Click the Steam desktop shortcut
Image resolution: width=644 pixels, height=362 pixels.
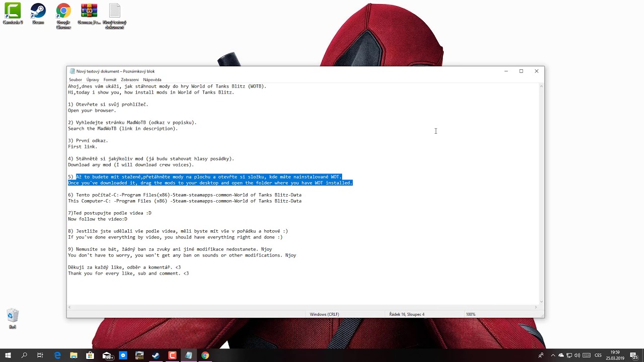coord(38,14)
